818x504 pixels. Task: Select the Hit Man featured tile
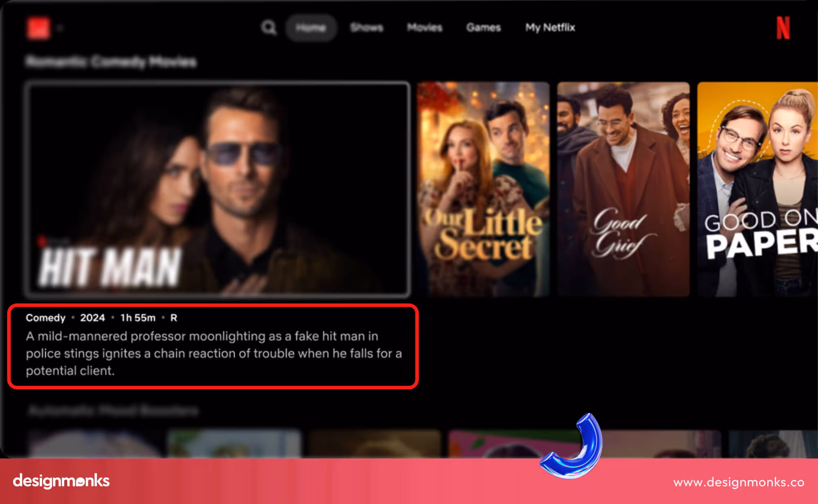click(217, 188)
